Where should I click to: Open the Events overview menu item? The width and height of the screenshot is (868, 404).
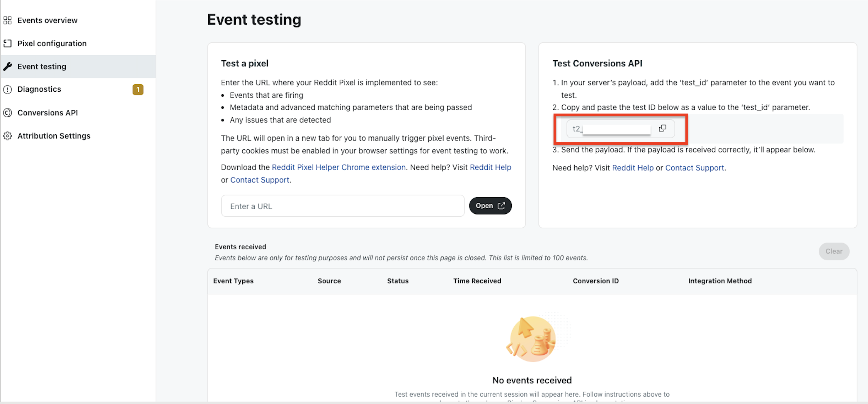click(x=47, y=20)
